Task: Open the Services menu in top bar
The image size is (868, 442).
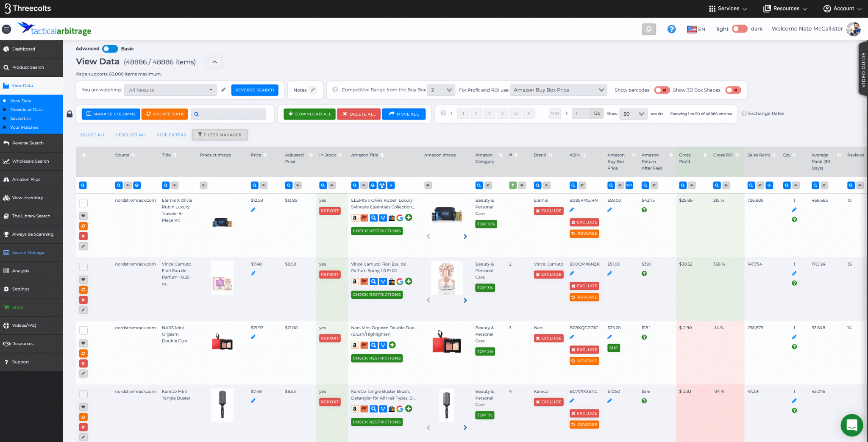Action: click(x=728, y=8)
